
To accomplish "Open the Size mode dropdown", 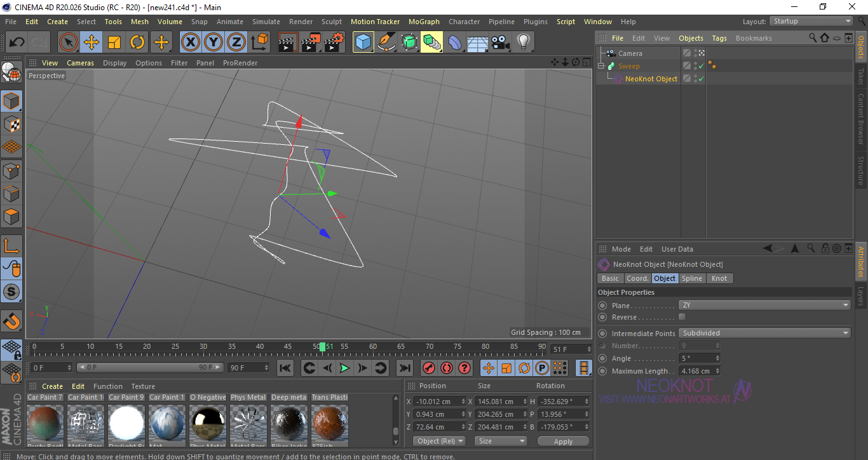I will point(501,441).
